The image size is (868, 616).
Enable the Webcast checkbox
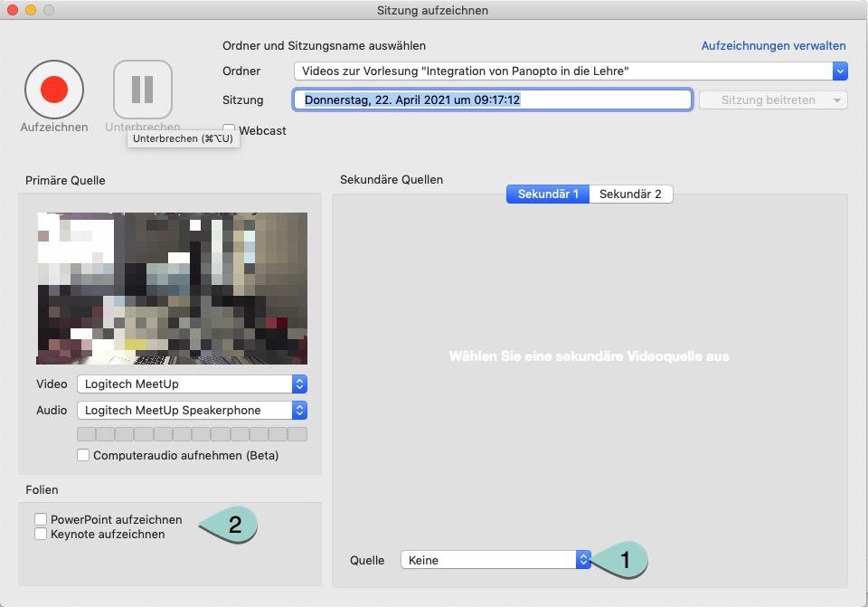tap(229, 130)
